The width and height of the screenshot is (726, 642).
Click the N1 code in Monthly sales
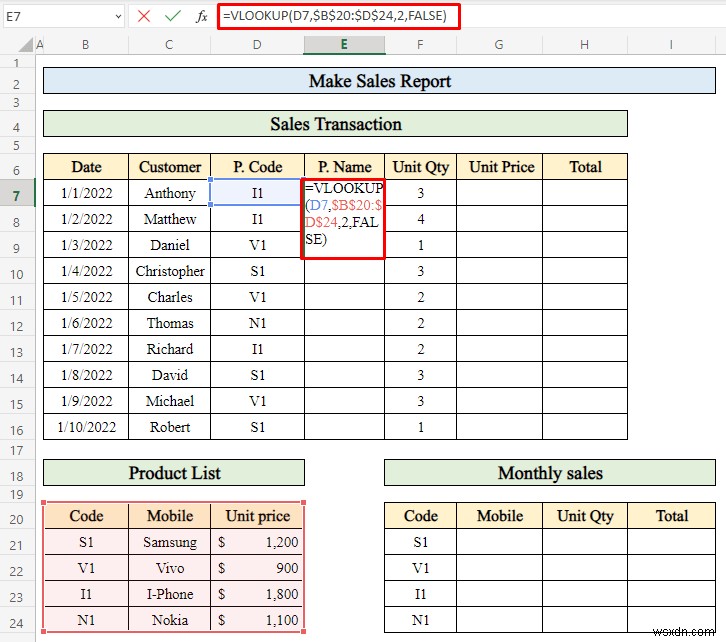[420, 620]
